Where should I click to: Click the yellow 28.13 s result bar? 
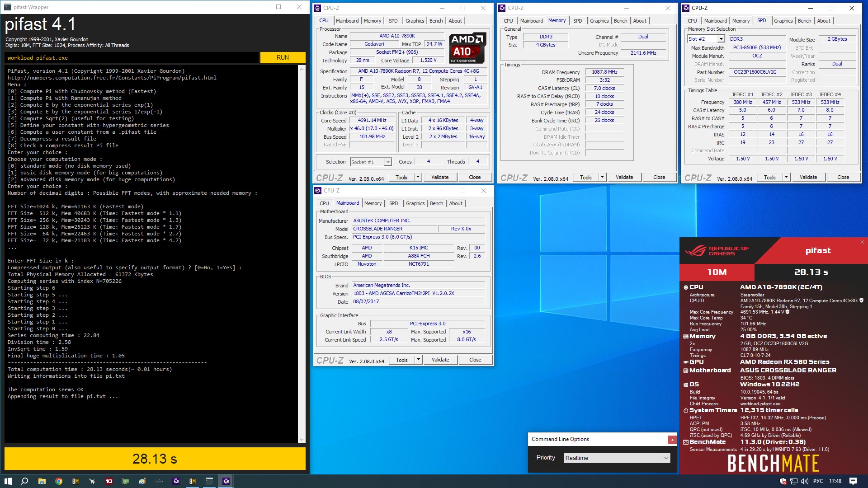click(155, 459)
